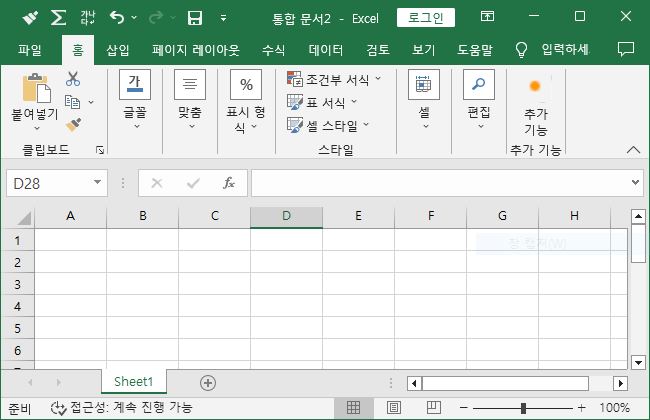Open the 맞춤 alignment group button

(190, 100)
